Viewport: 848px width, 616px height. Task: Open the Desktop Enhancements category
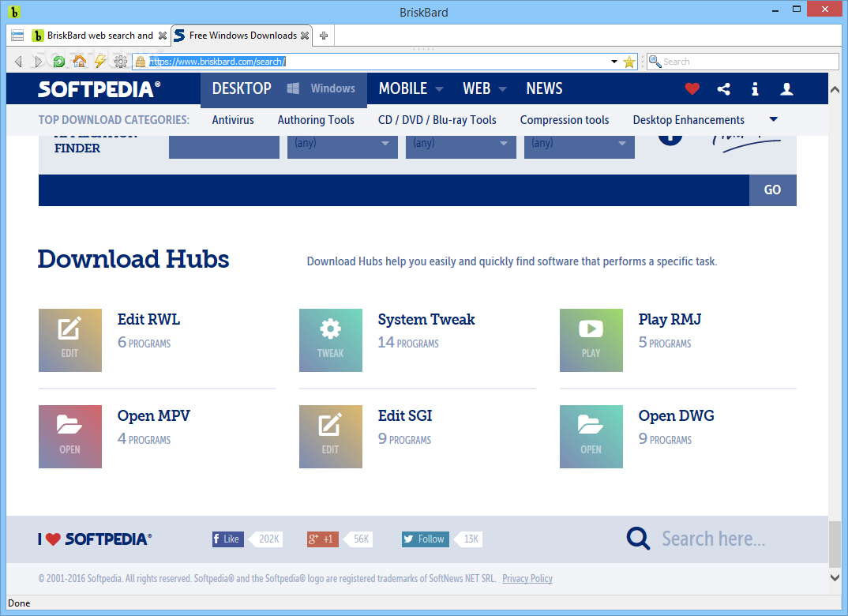coord(689,120)
